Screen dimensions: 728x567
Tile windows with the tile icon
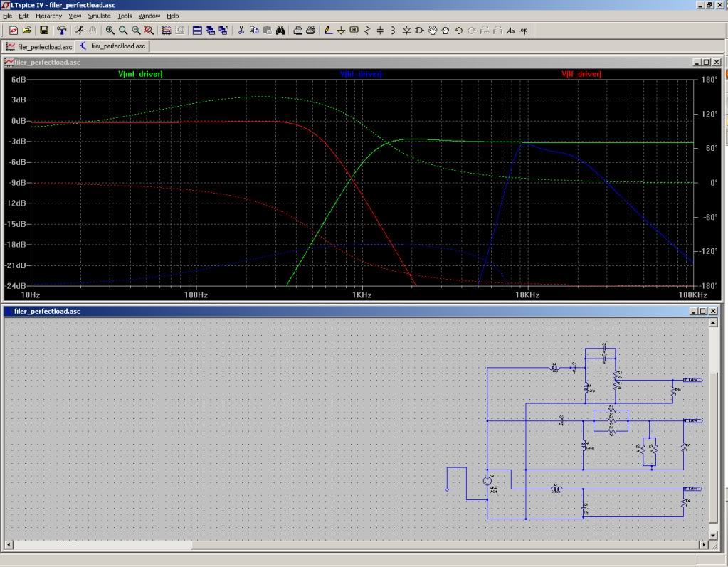[197, 31]
